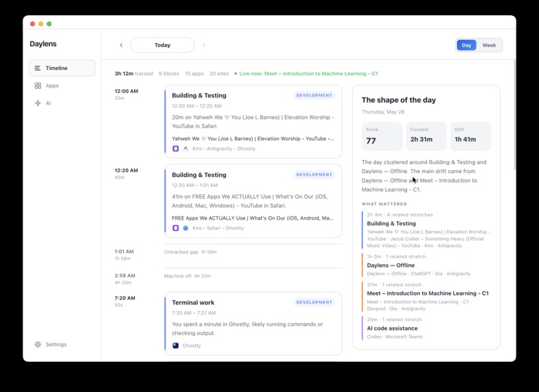The height and width of the screenshot is (392, 539).
Task: Select Meet – Introduction to Machine Learning item
Action: pos(426,297)
